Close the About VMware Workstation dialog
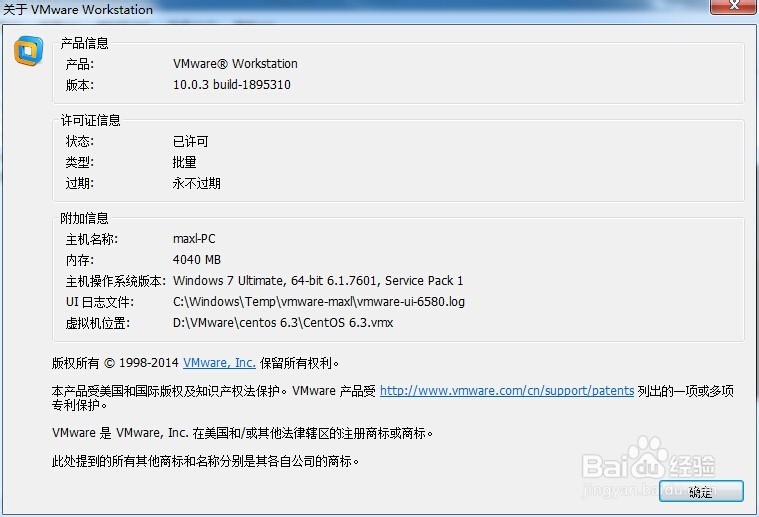759x517 pixels. coord(734,6)
